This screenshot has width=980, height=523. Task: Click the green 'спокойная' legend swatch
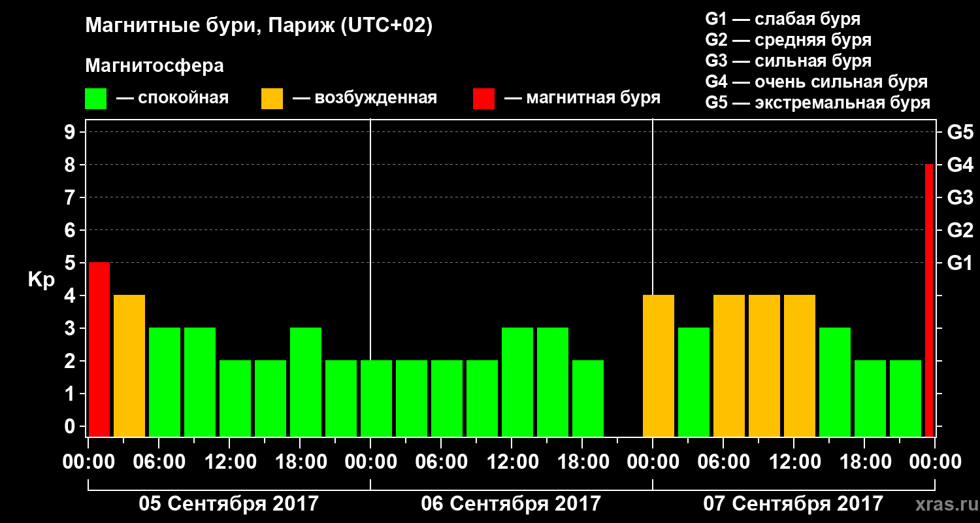click(x=96, y=99)
